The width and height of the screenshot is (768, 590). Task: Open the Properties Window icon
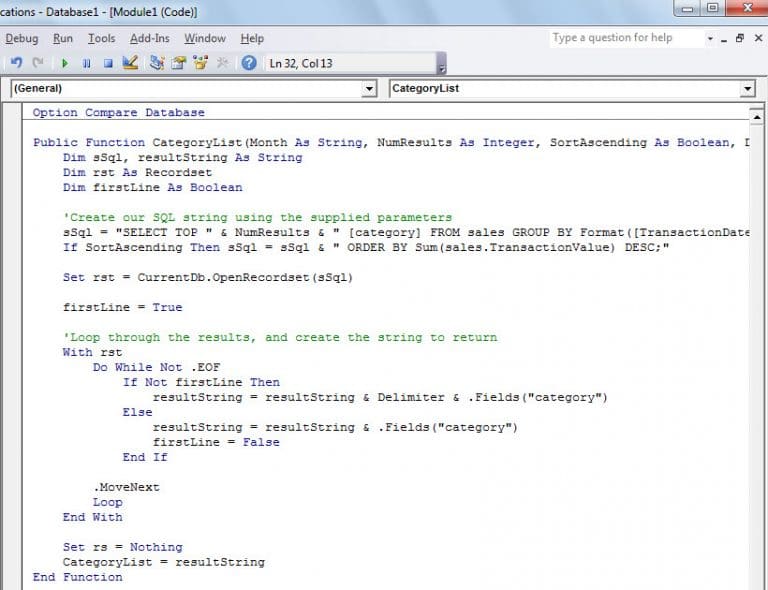(178, 63)
